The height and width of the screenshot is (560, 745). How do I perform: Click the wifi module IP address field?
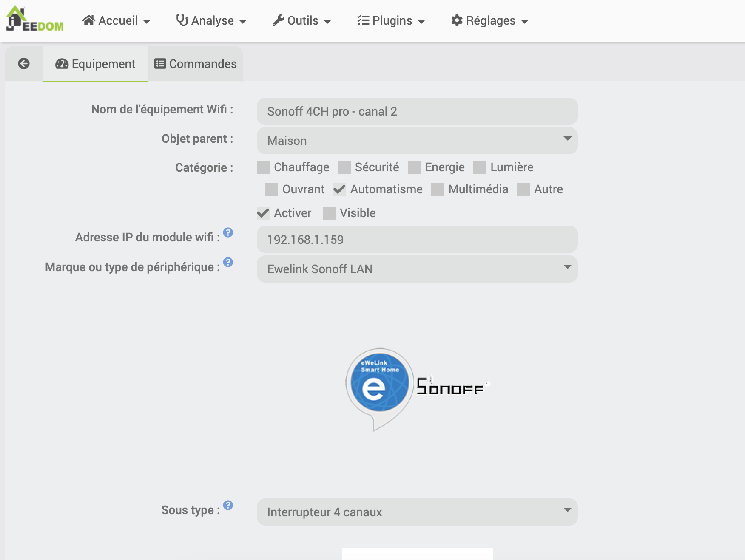click(x=417, y=240)
